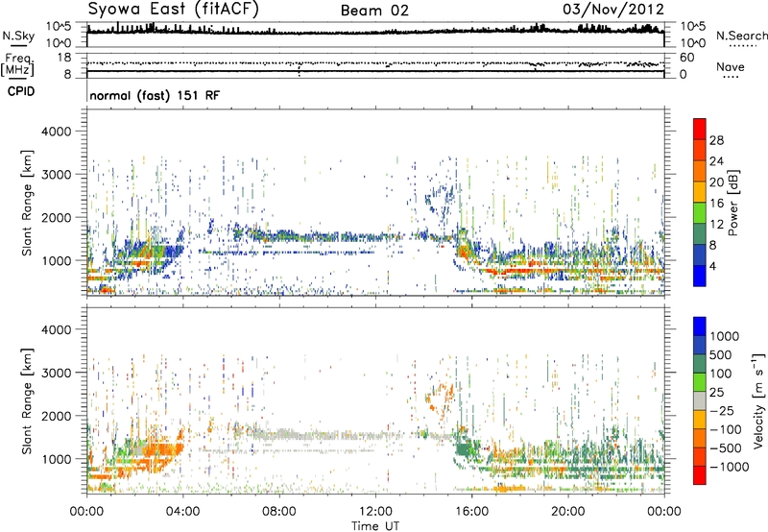Screen dimensions: 768x532
Task: Click the date '03/Nov/2012'
Action: pyautogui.click(x=613, y=10)
